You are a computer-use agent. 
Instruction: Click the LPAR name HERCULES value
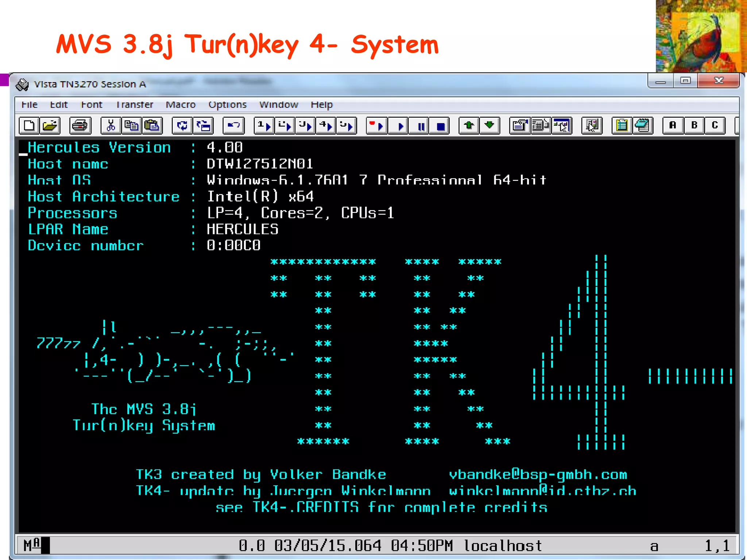[242, 229]
